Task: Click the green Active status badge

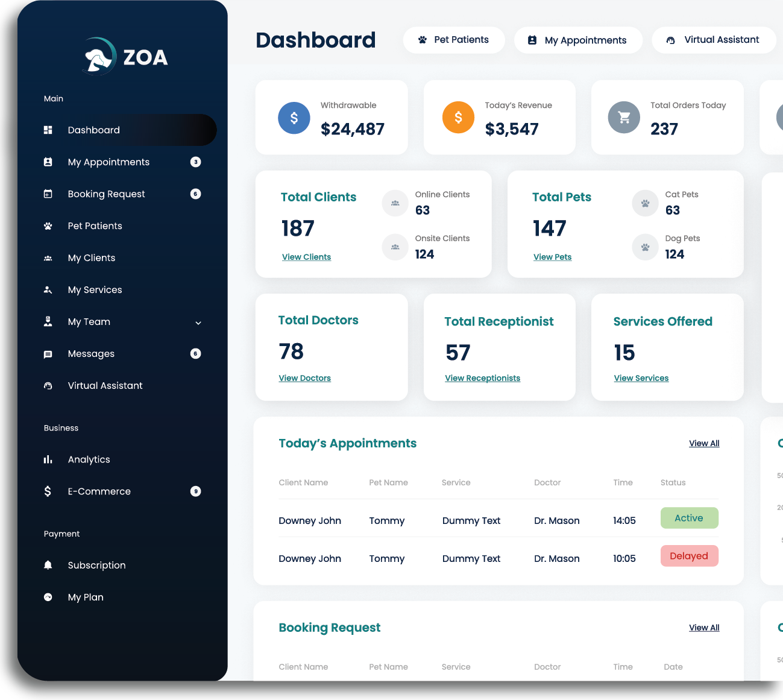Action: (x=689, y=518)
